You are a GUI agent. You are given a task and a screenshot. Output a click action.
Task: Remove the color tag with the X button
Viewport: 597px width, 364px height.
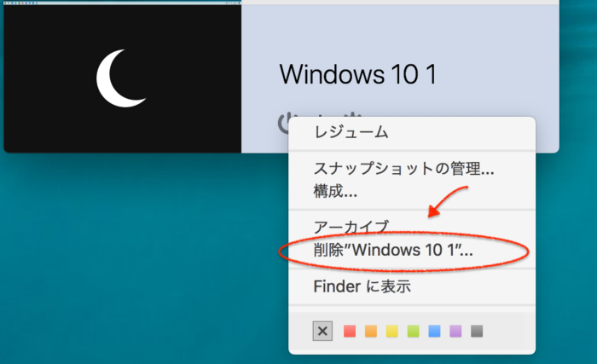(322, 331)
